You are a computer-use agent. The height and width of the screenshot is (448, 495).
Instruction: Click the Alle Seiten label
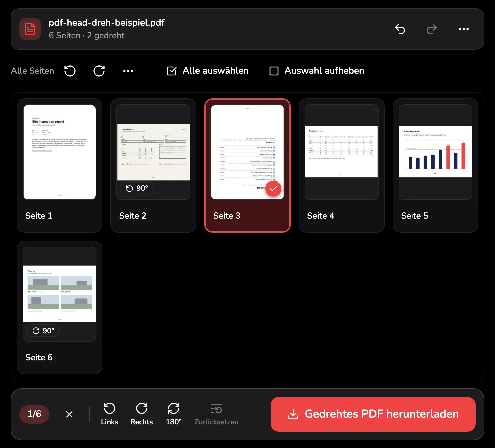pyautogui.click(x=32, y=71)
